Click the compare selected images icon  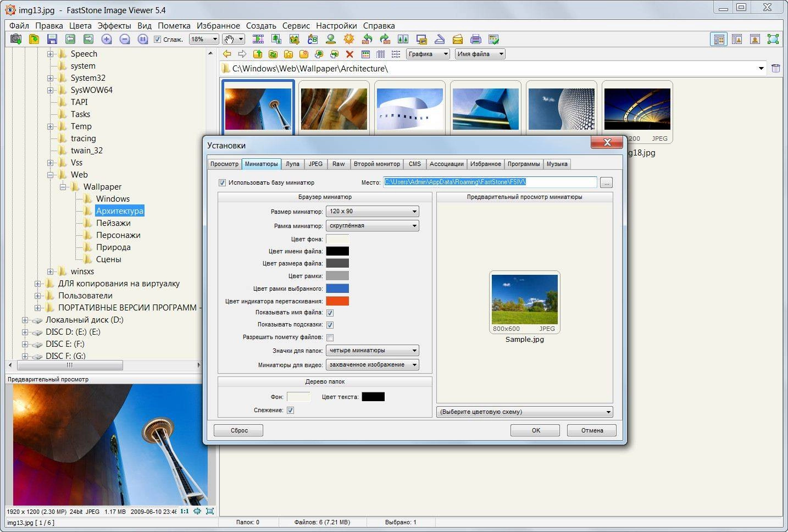(403, 39)
